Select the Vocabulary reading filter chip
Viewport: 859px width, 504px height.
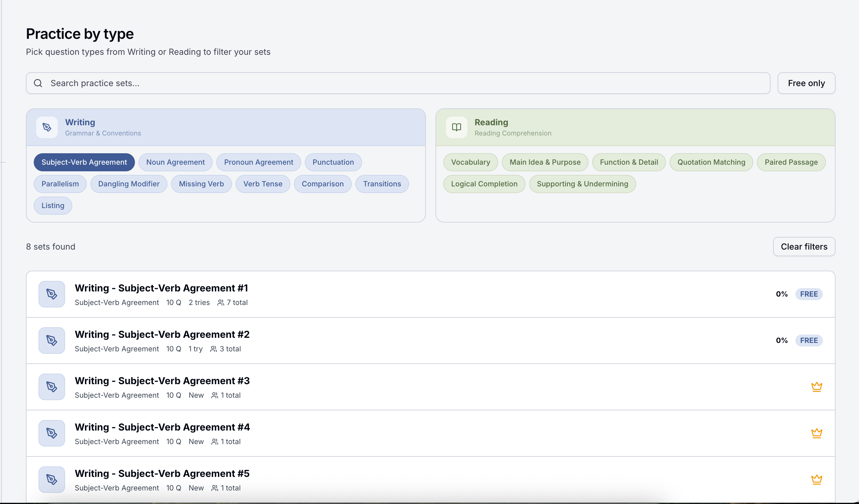(470, 162)
